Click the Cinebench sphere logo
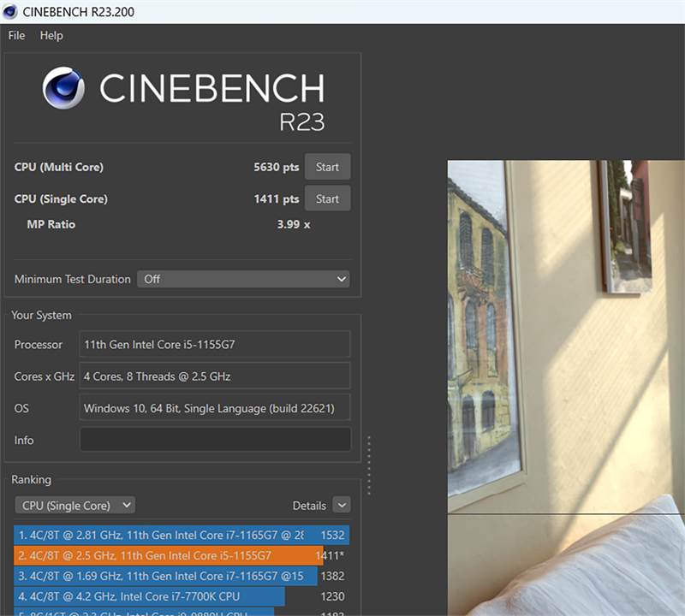The image size is (685, 616). [63, 88]
